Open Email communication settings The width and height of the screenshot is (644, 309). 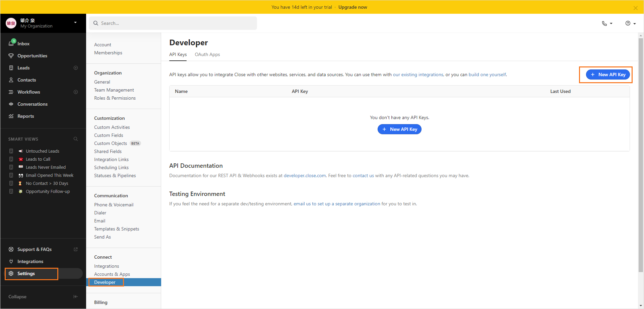[100, 221]
